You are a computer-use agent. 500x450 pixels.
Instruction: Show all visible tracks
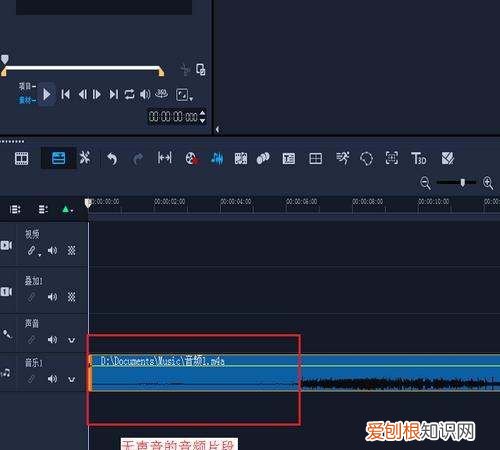pyautogui.click(x=15, y=210)
